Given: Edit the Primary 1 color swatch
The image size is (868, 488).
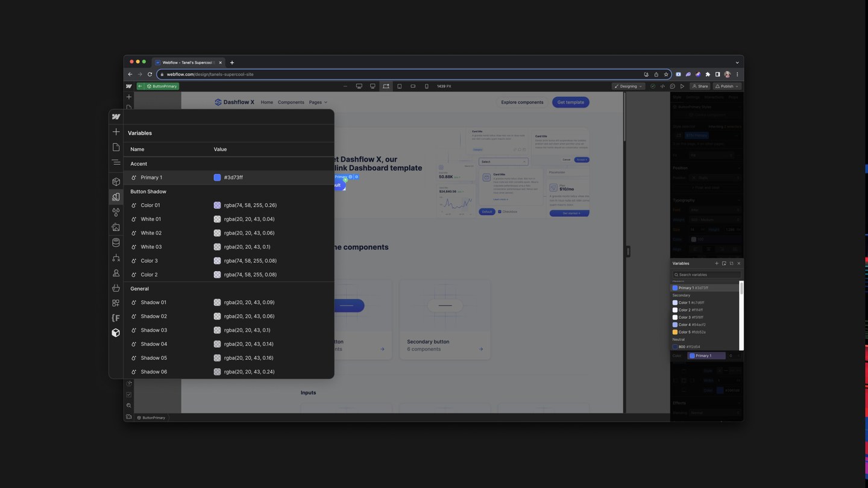Looking at the screenshot, I should tap(217, 177).
